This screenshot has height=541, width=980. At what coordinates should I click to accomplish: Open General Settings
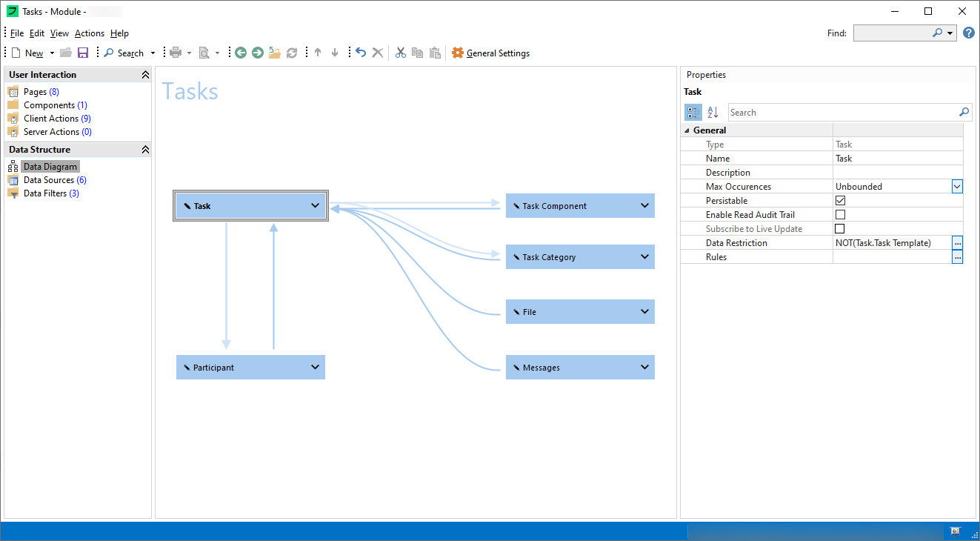pos(491,53)
